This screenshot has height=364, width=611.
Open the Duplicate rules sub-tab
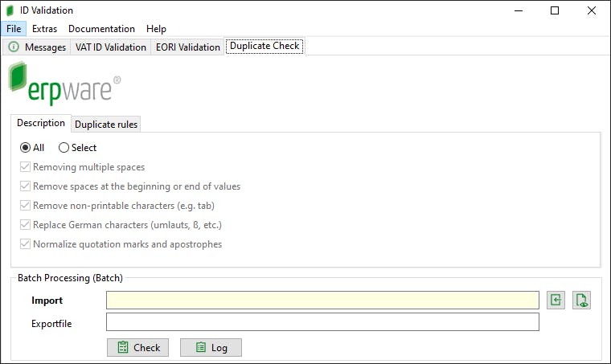tap(106, 125)
